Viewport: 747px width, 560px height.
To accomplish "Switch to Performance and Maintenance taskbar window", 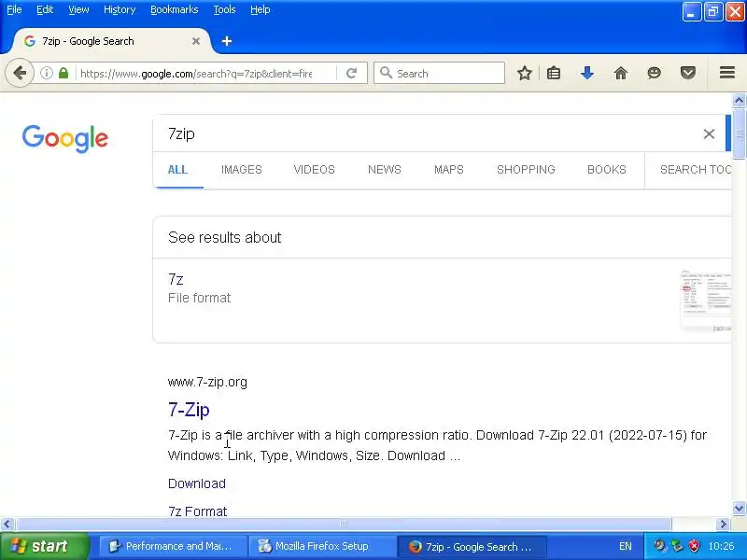I will pyautogui.click(x=173, y=546).
